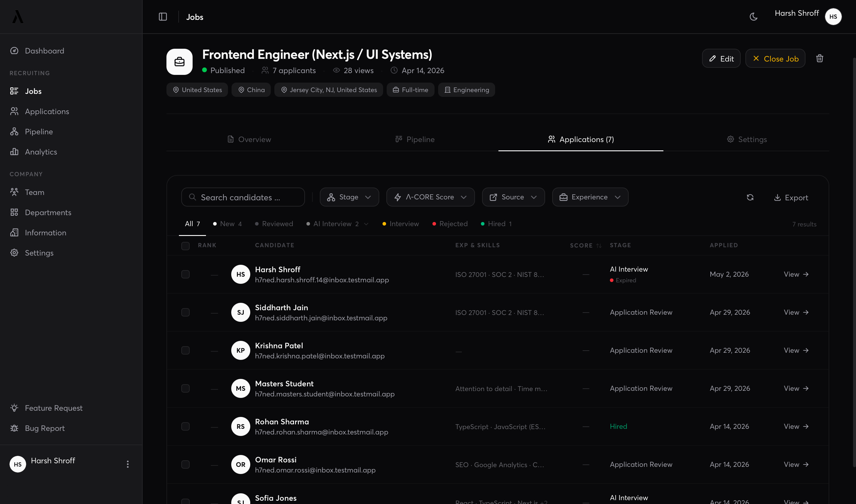Image resolution: width=856 pixels, height=504 pixels.
Task: Open the Λ-CORE Score filter dropdown
Action: [430, 197]
